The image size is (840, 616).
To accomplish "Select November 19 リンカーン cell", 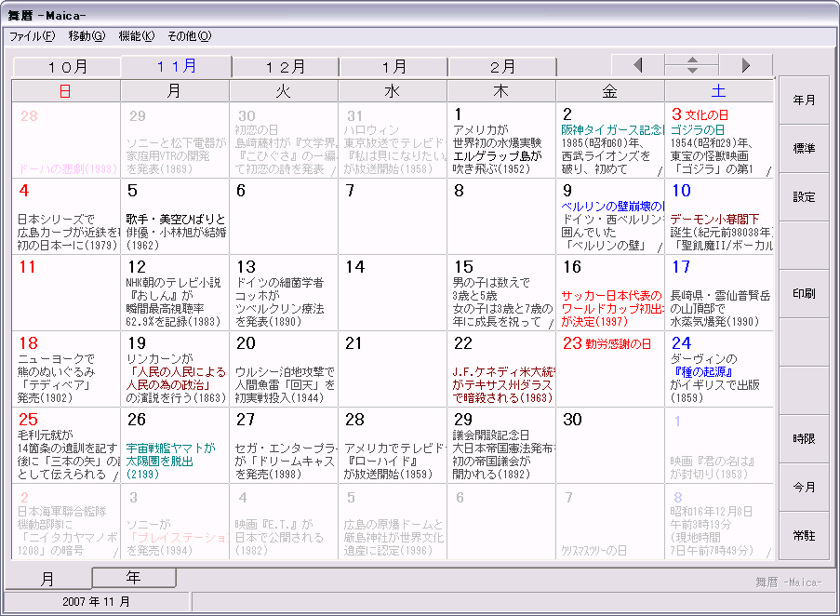I will pos(175,369).
